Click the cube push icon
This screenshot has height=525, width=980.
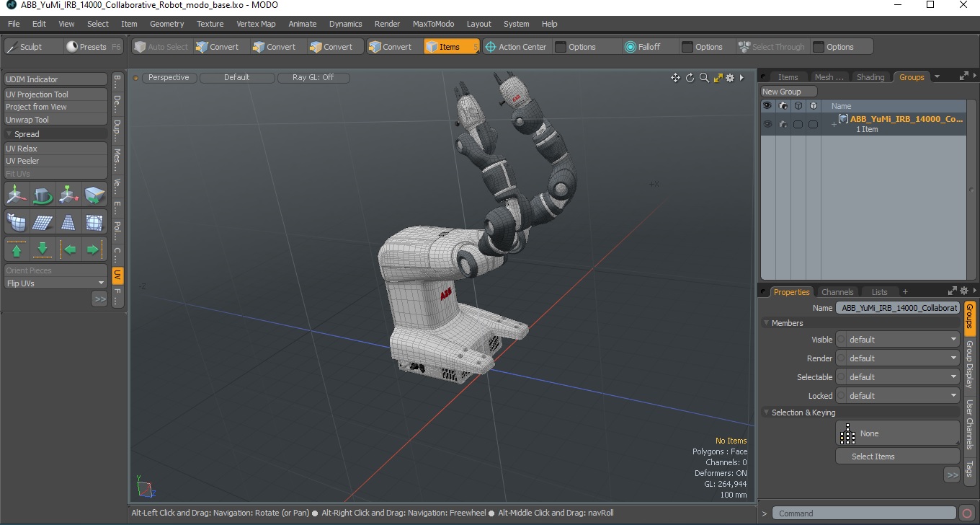tap(94, 195)
